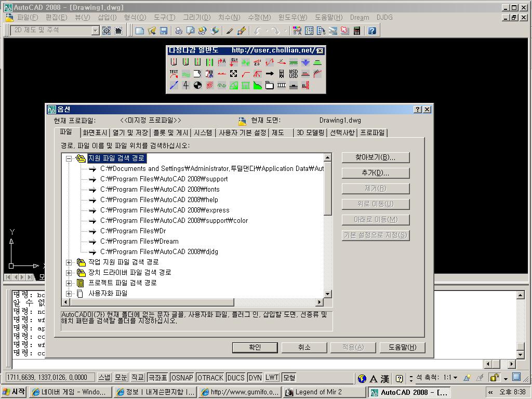Click the scissors cut icon in floating toolbar
Image resolution: width=532 pixels, height=399 pixels.
point(209,74)
